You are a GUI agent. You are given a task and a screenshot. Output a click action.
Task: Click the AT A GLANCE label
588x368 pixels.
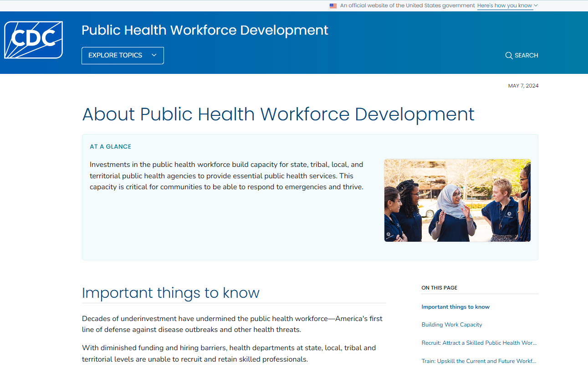(x=110, y=147)
